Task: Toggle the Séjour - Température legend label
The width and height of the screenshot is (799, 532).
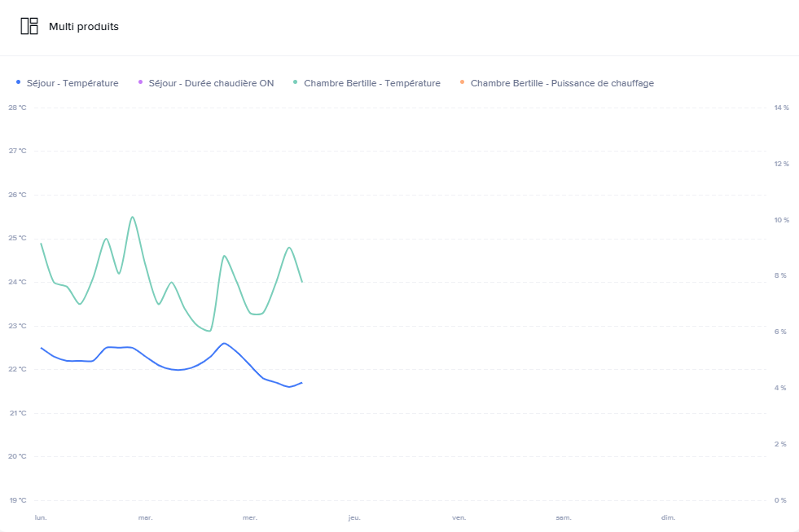Action: (72, 83)
